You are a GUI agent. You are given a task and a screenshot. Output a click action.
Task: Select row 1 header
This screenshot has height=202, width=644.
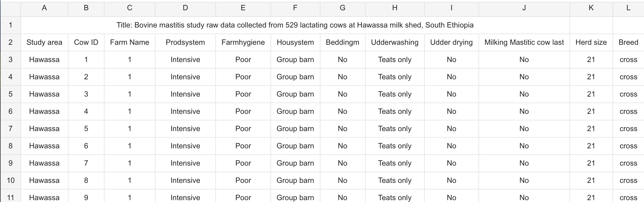(10, 25)
